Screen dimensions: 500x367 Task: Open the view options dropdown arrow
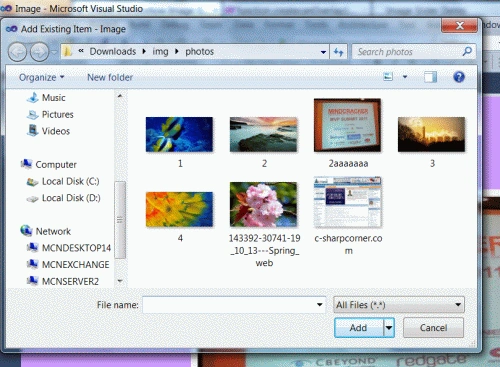(x=405, y=77)
